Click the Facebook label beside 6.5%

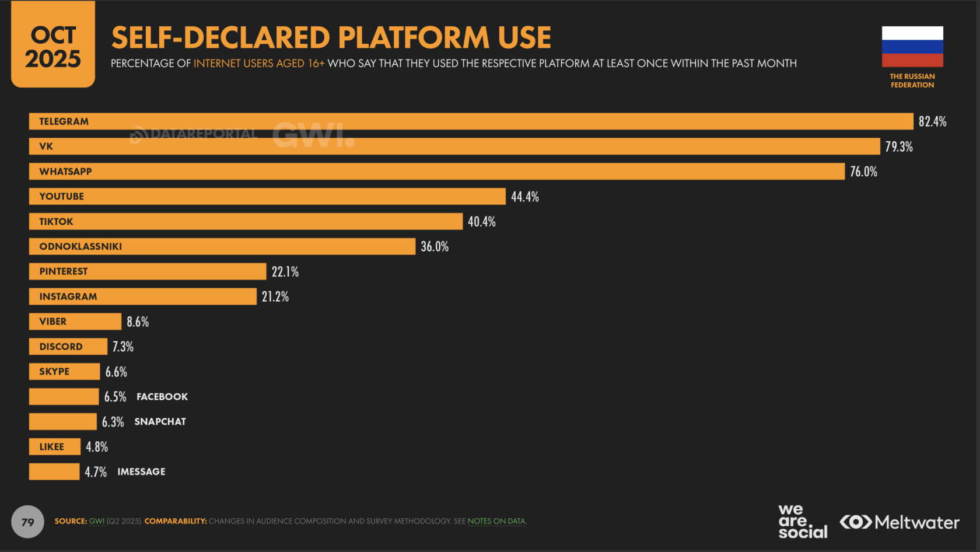point(162,397)
